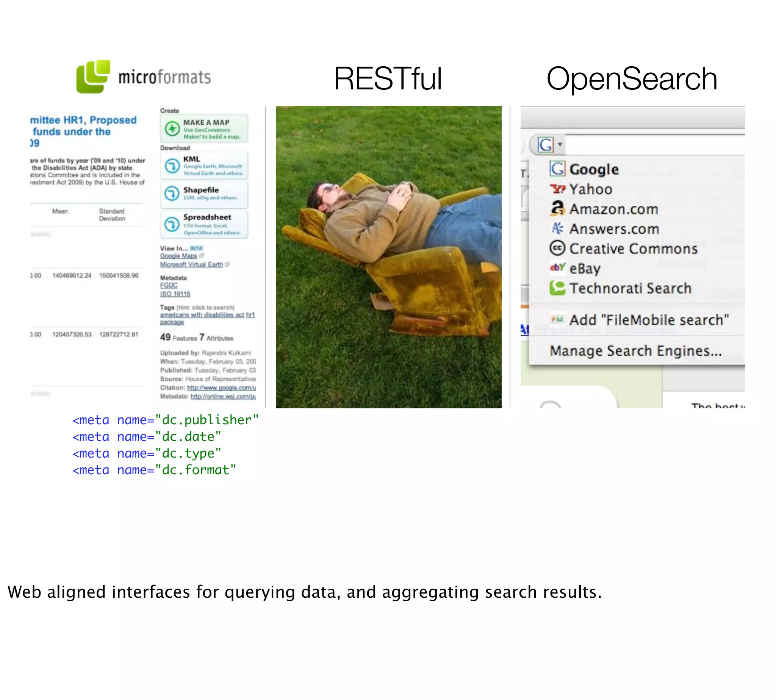The width and height of the screenshot is (776, 700).
Task: Click the package tag link
Action: coord(172,322)
